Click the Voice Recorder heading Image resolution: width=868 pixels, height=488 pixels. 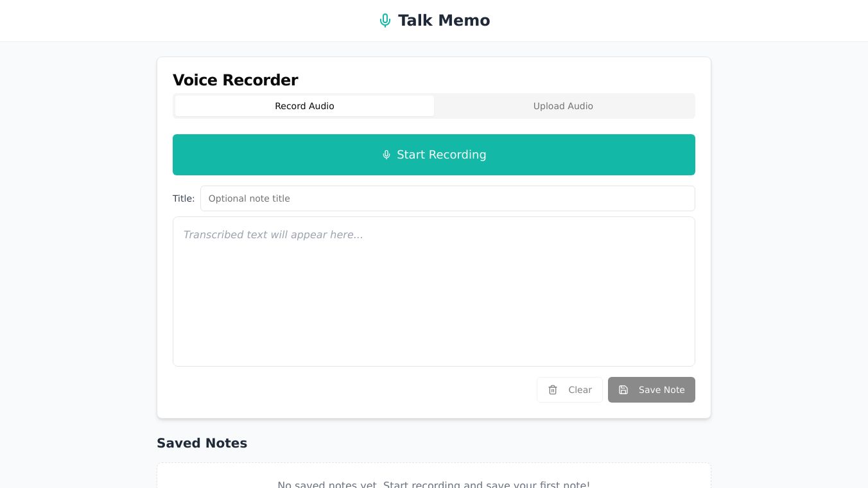[x=235, y=80]
